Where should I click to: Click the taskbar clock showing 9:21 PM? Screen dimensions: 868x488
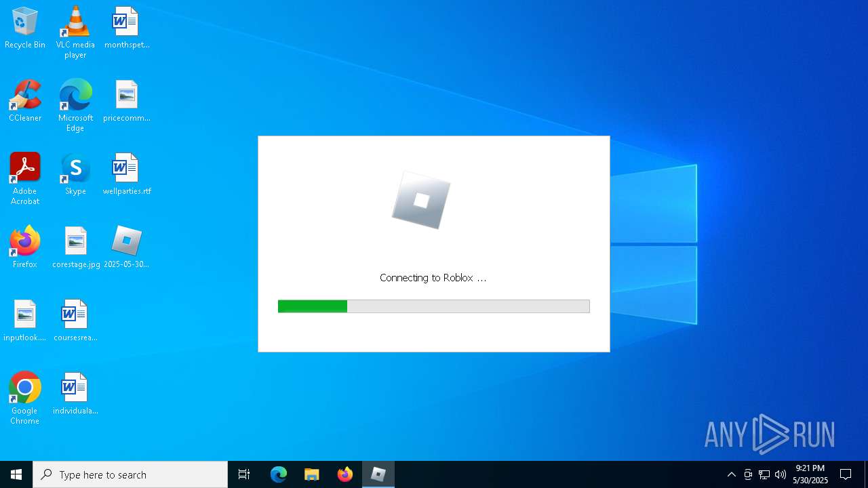click(x=810, y=474)
